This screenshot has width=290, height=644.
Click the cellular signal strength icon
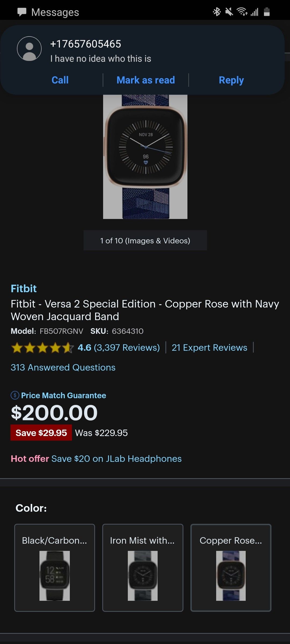click(x=255, y=12)
